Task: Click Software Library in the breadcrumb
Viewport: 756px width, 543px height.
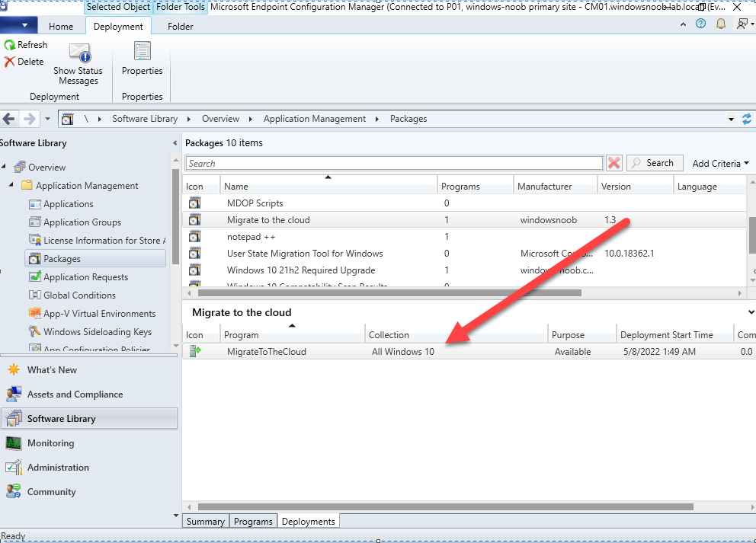Action: pos(145,119)
